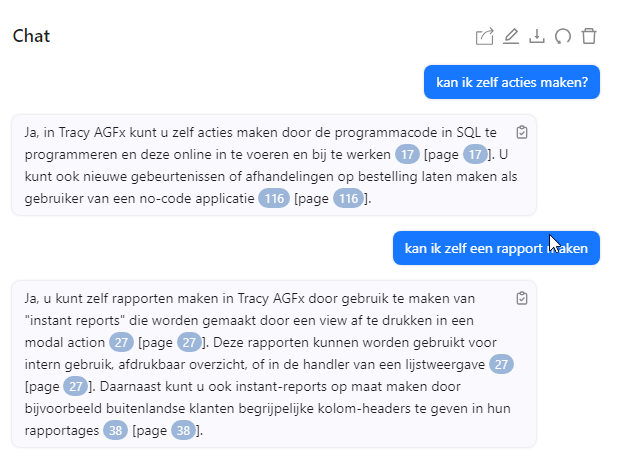Click the share chat icon

point(484,36)
